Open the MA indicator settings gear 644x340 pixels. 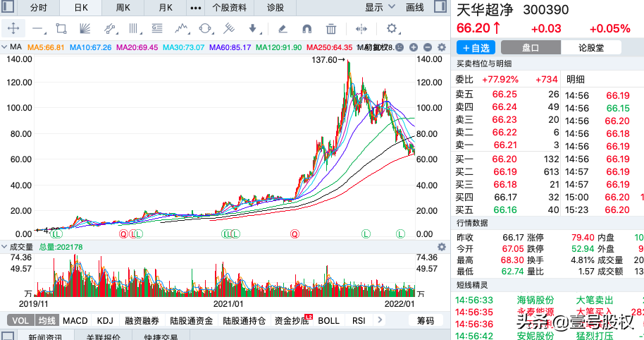(x=442, y=47)
